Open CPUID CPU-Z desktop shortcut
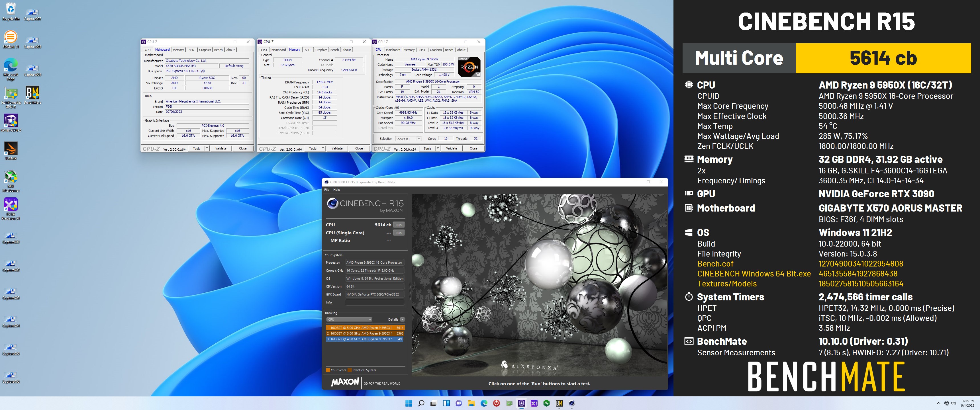 11,123
